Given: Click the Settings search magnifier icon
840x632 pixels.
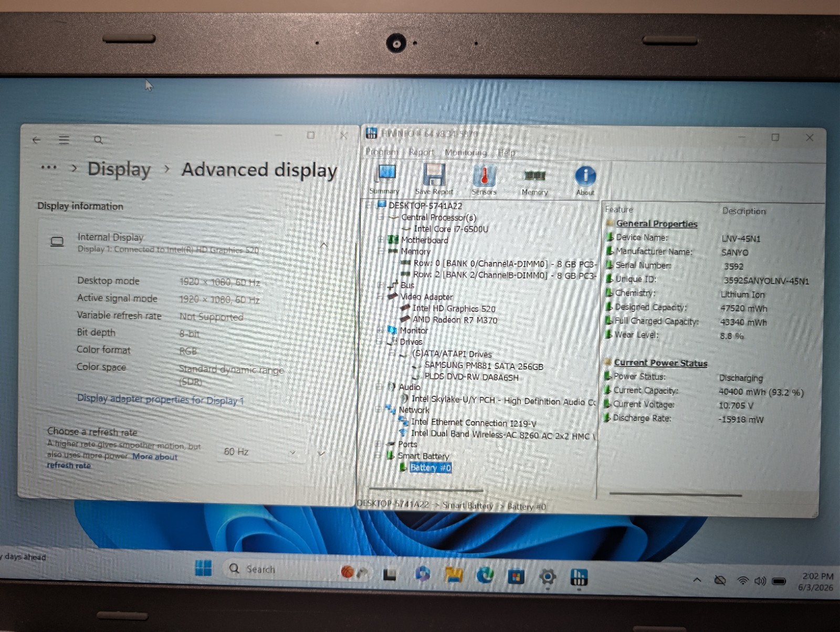Looking at the screenshot, I should coord(98,140).
